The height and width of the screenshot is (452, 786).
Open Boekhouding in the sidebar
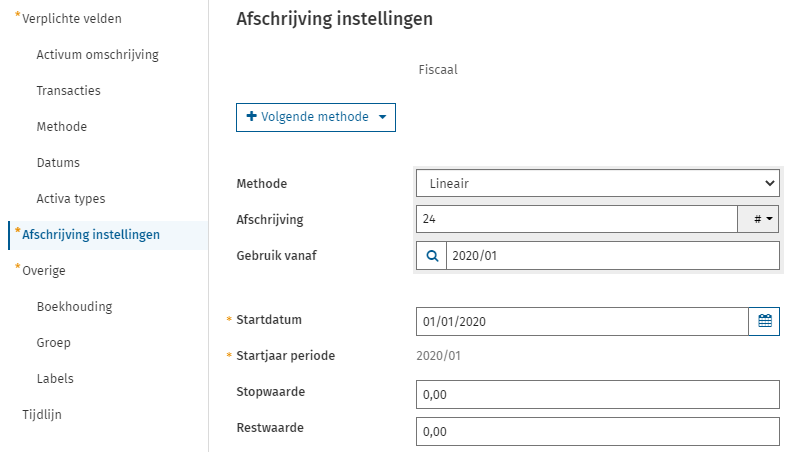pos(74,307)
